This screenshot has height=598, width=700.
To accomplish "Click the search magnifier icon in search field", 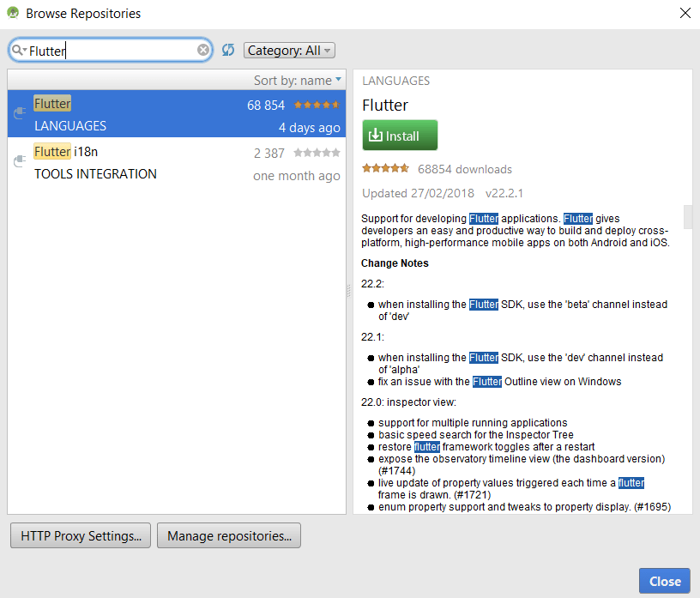I will pyautogui.click(x=19, y=51).
